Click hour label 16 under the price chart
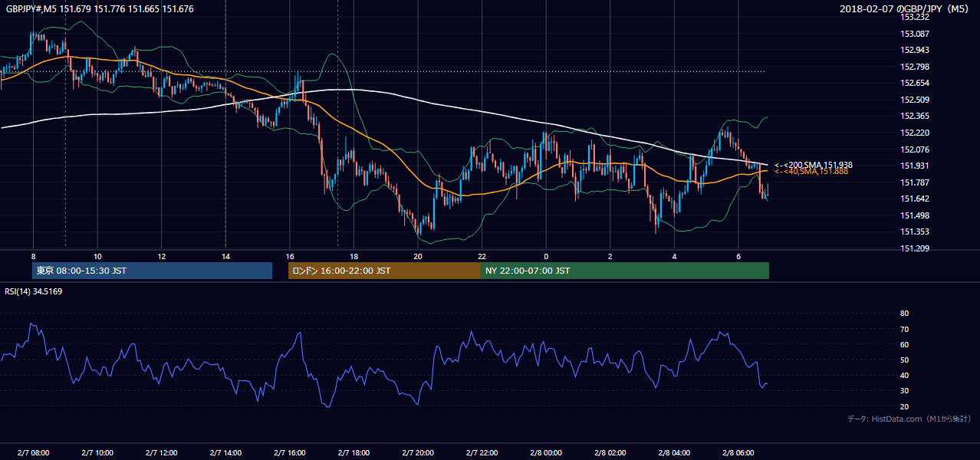Screen dimensions: 980x460 [x=290, y=256]
